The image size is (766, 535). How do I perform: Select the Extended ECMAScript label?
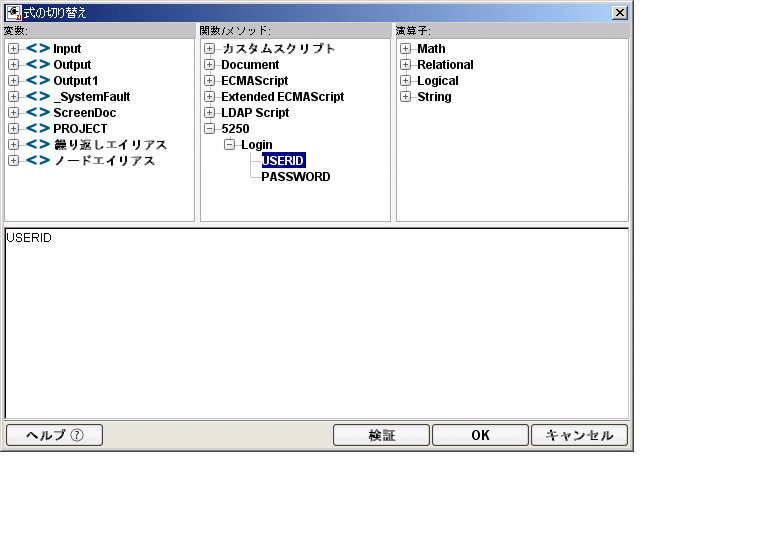pyautogui.click(x=283, y=97)
